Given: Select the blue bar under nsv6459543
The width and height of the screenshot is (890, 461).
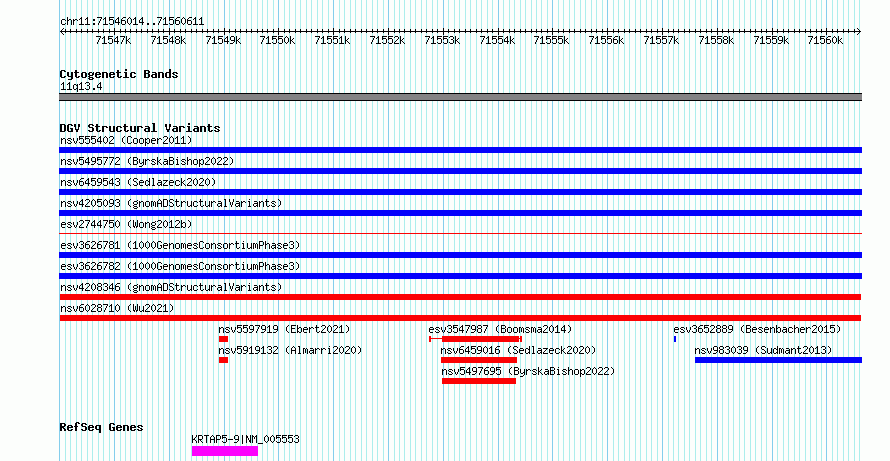Looking at the screenshot, I should 460,192.
